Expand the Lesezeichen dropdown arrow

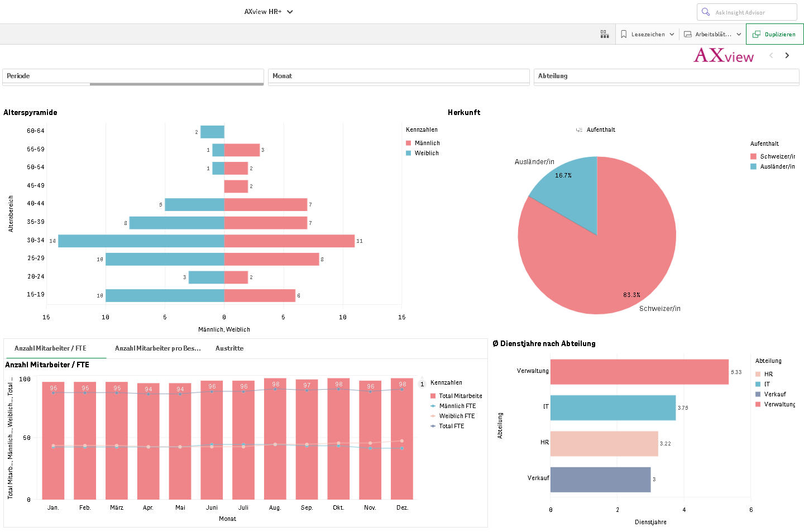[672, 34]
